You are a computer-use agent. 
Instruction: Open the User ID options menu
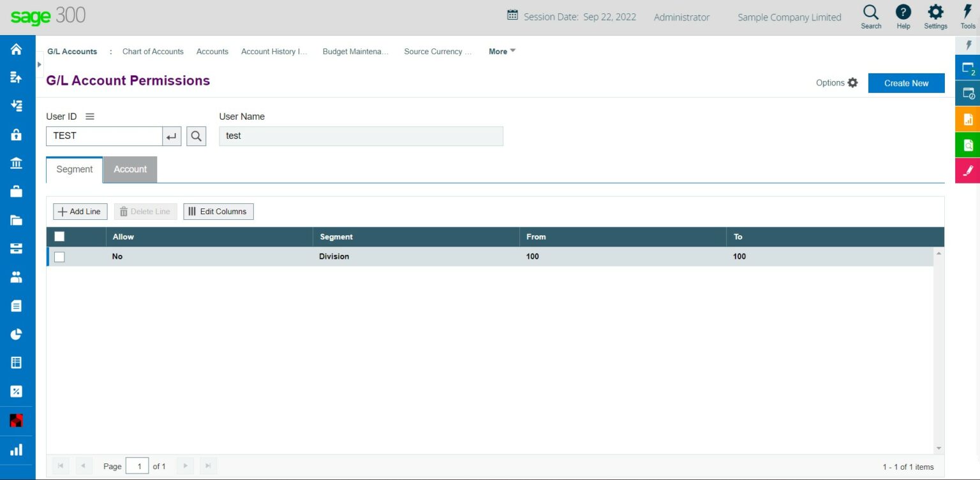(x=89, y=116)
